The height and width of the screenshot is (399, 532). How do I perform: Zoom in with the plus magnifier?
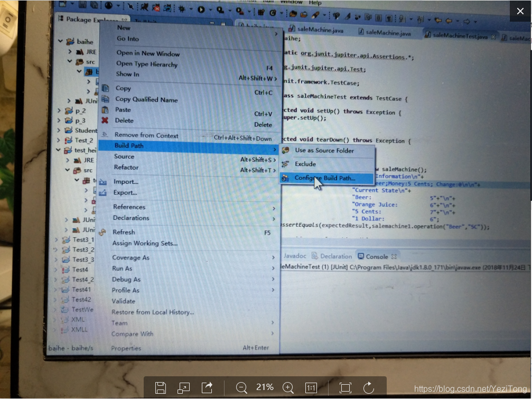(288, 387)
